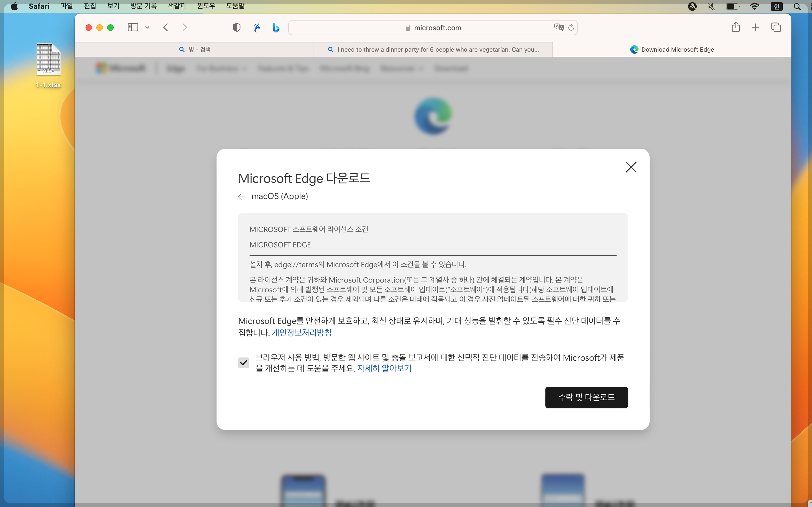Screen dimensions: 812x507
Task: Click the Bing extension icon in toolbar
Action: 276,28
